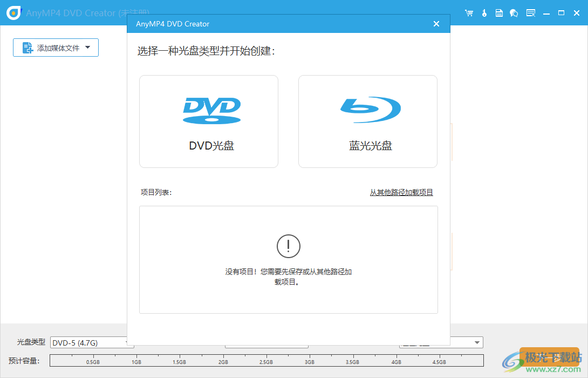Click the AnyMP4 logo icon top left
This screenshot has width=588, height=378.
(x=13, y=12)
